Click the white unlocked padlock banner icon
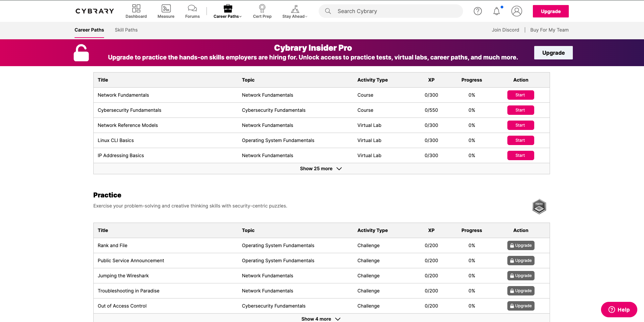Screen dimensions: 644x322 click(x=81, y=53)
